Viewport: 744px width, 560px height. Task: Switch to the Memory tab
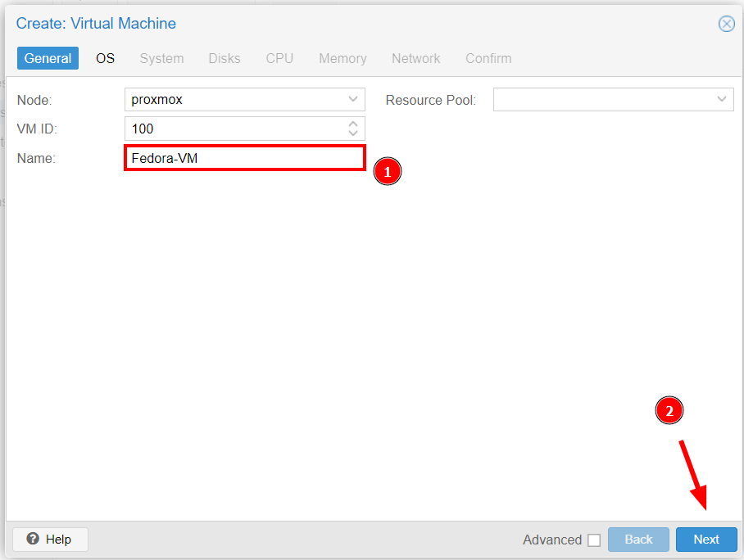tap(343, 58)
